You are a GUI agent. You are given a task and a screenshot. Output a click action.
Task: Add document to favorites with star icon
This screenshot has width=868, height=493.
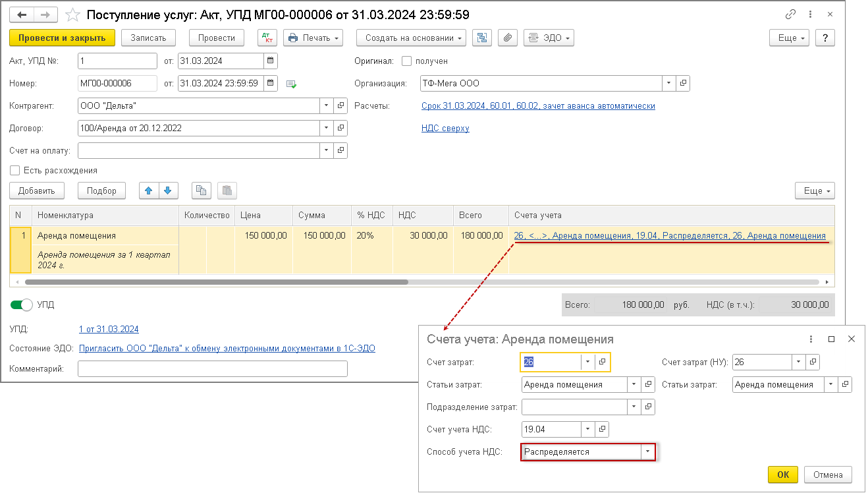(73, 14)
